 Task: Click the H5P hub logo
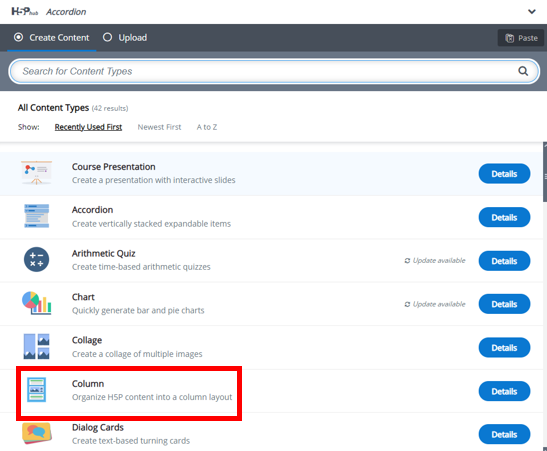[x=24, y=12]
